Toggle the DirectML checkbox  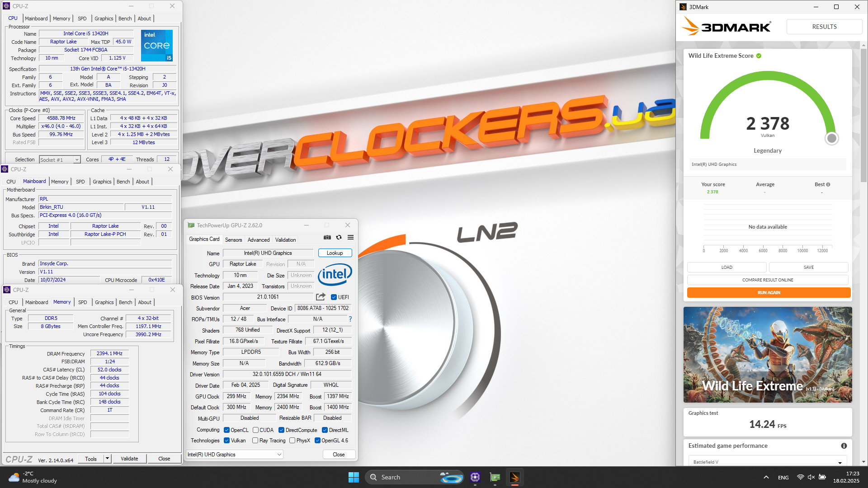325,430
